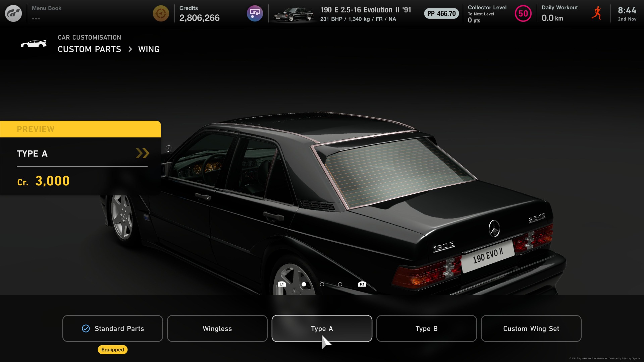
Task: Click the Standard Parts checkmark icon
Action: coord(86,328)
